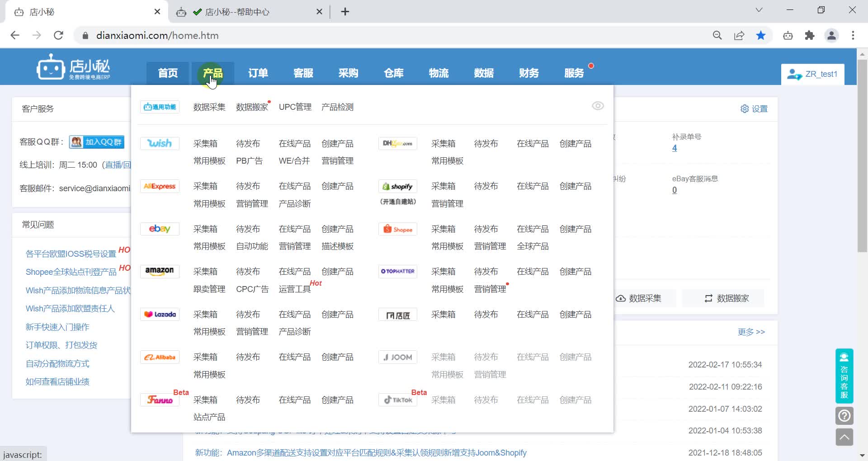Click the page share icon in address bar

739,35
